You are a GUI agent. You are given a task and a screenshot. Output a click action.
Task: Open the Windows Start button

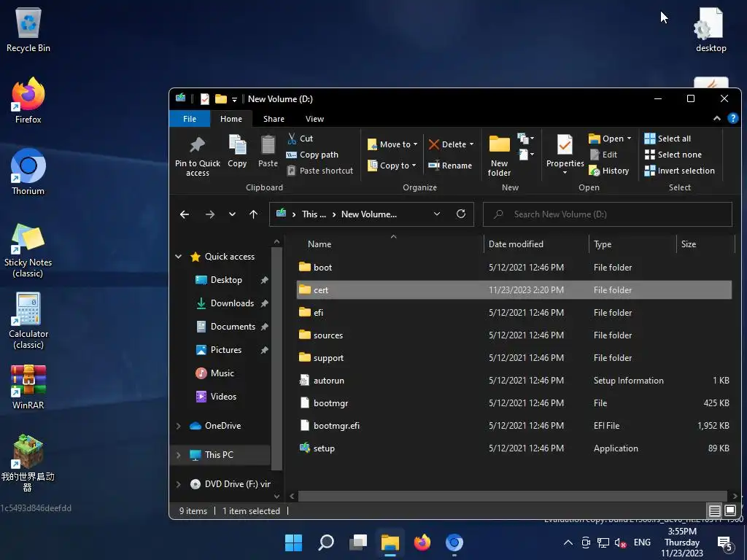coord(293,542)
